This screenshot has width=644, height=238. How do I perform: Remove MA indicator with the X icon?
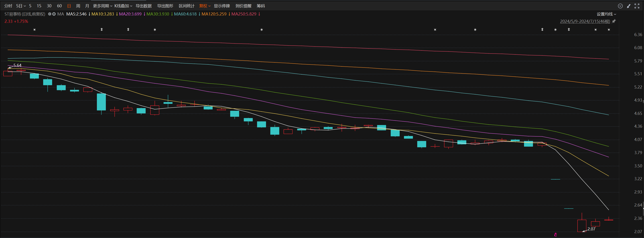point(54,14)
